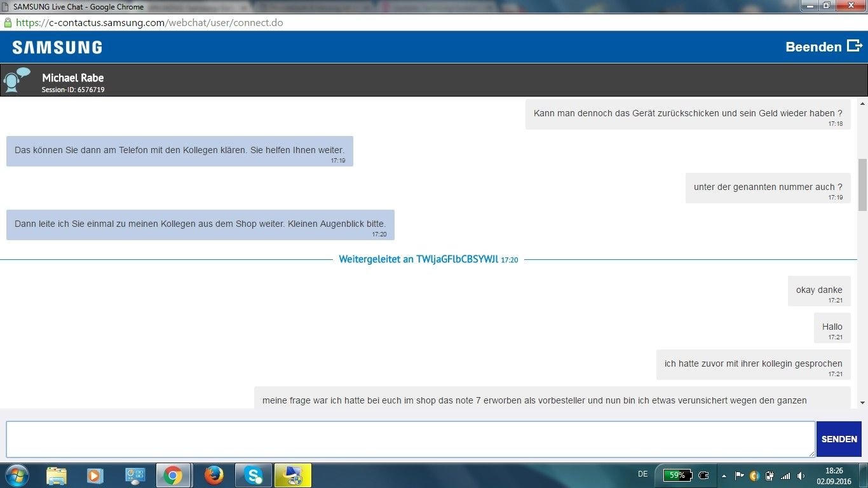Open Skype from the taskbar
Viewport: 868px width, 488px height.
click(254, 475)
